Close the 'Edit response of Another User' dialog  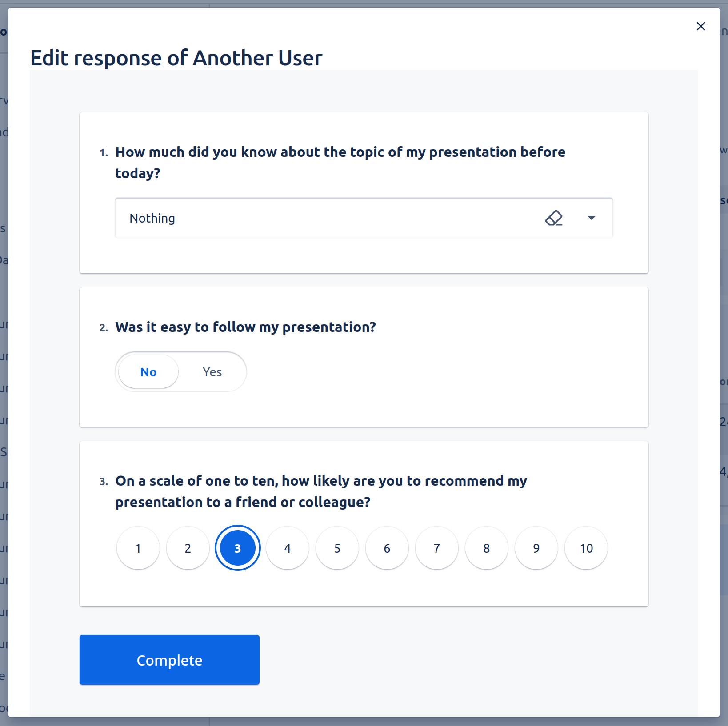tap(701, 26)
